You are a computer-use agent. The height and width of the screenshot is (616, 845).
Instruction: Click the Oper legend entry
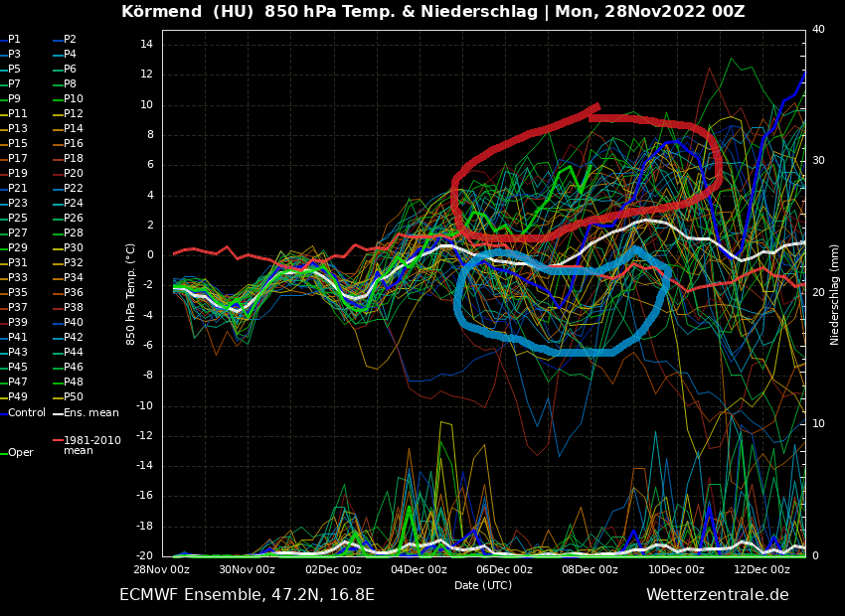click(x=21, y=452)
